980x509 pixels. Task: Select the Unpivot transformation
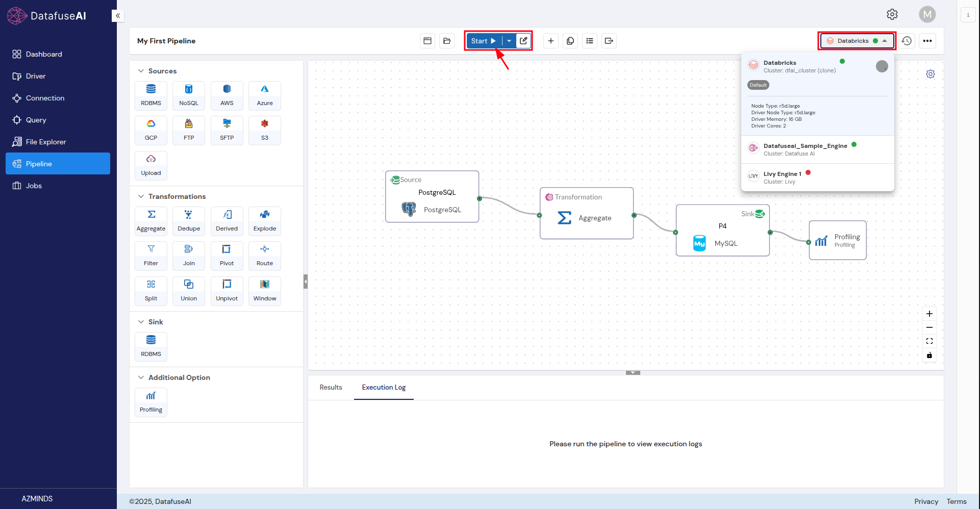(227, 290)
